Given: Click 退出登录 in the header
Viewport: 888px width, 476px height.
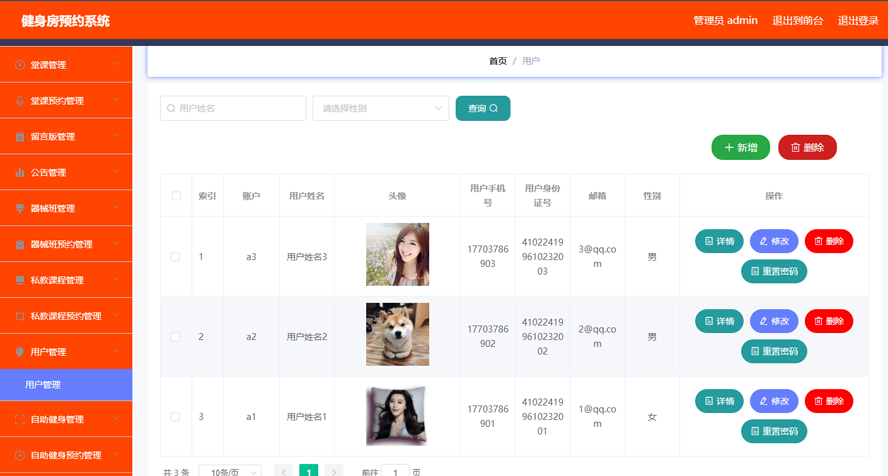Looking at the screenshot, I should tap(858, 21).
